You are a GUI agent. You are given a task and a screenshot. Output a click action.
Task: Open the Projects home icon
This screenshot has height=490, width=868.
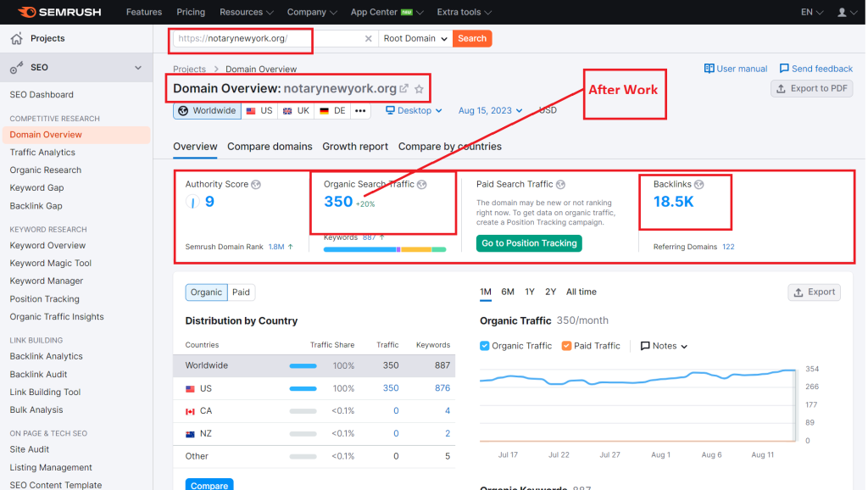click(17, 38)
